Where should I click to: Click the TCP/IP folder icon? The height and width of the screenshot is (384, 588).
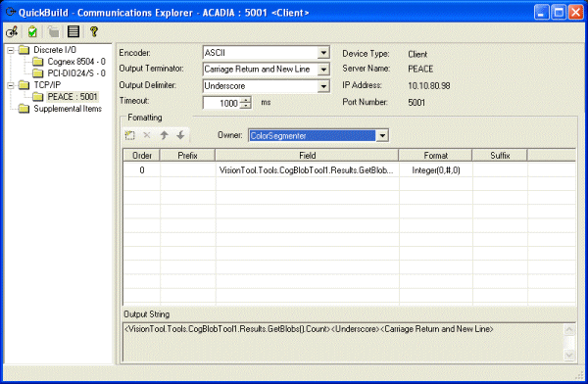(24, 85)
